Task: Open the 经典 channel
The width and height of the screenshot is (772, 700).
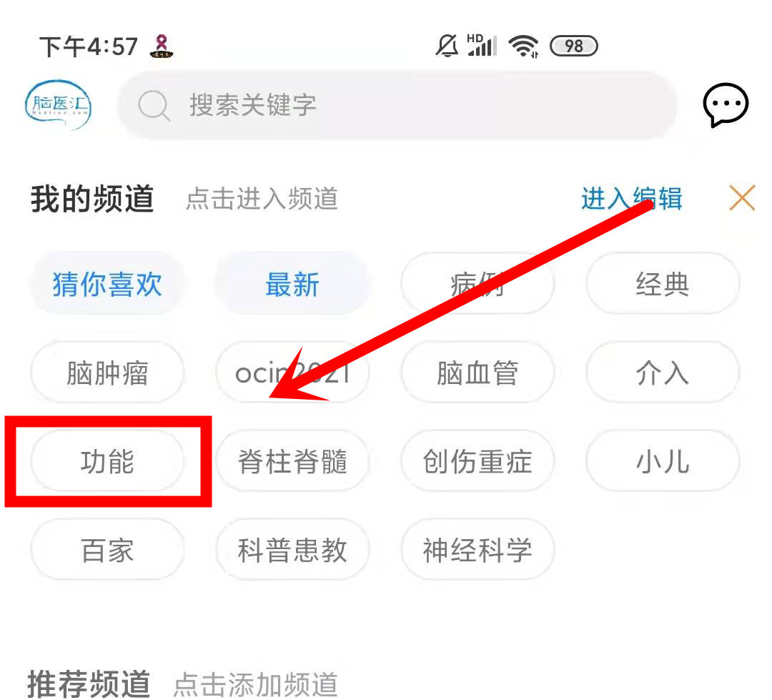Action: pyautogui.click(x=663, y=285)
